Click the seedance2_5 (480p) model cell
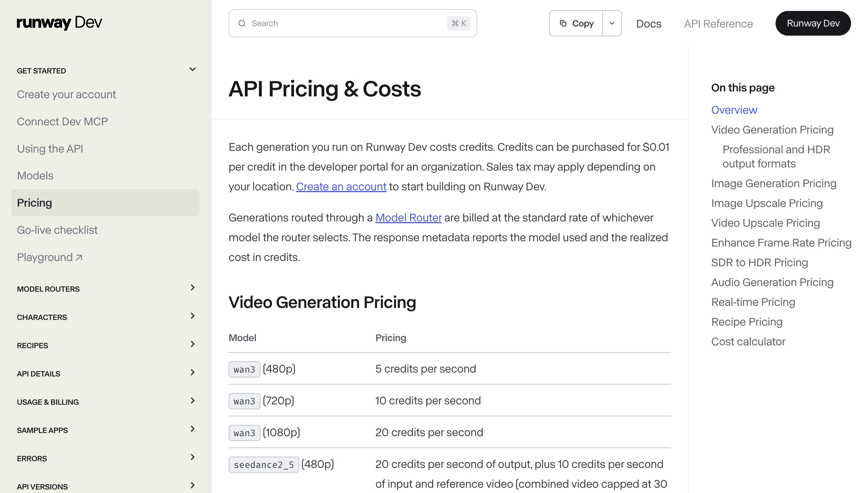This screenshot has height=493, width=868. (281, 464)
